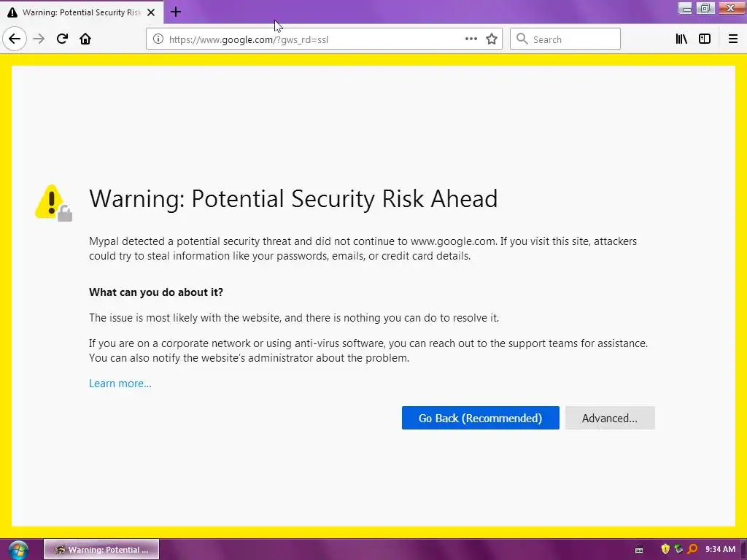Open site information icon in address bar
Viewport: 747px width, 560px height.
tap(158, 39)
